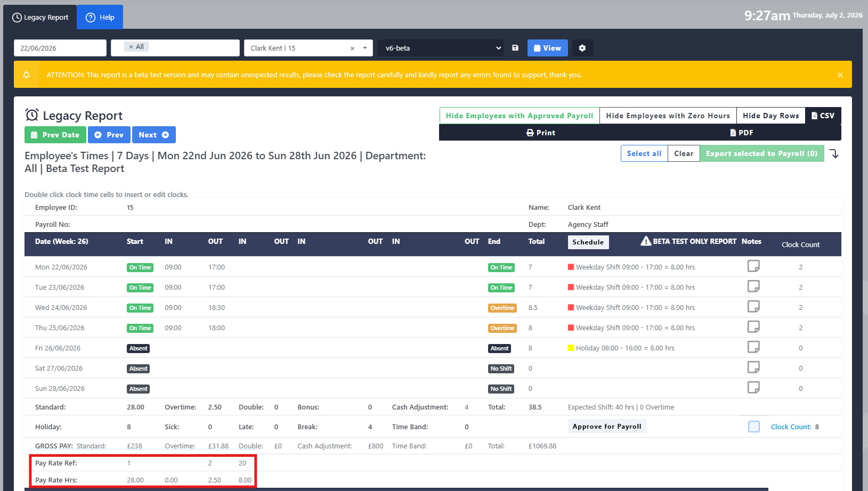This screenshot has width=868, height=491.
Task: Open the Clark Kent employee dropdown arrow
Action: click(x=365, y=48)
